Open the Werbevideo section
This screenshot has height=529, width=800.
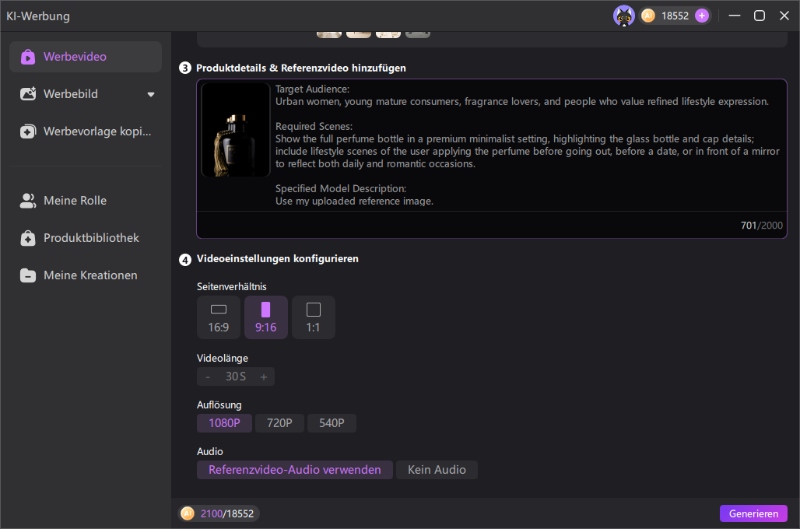(x=85, y=57)
